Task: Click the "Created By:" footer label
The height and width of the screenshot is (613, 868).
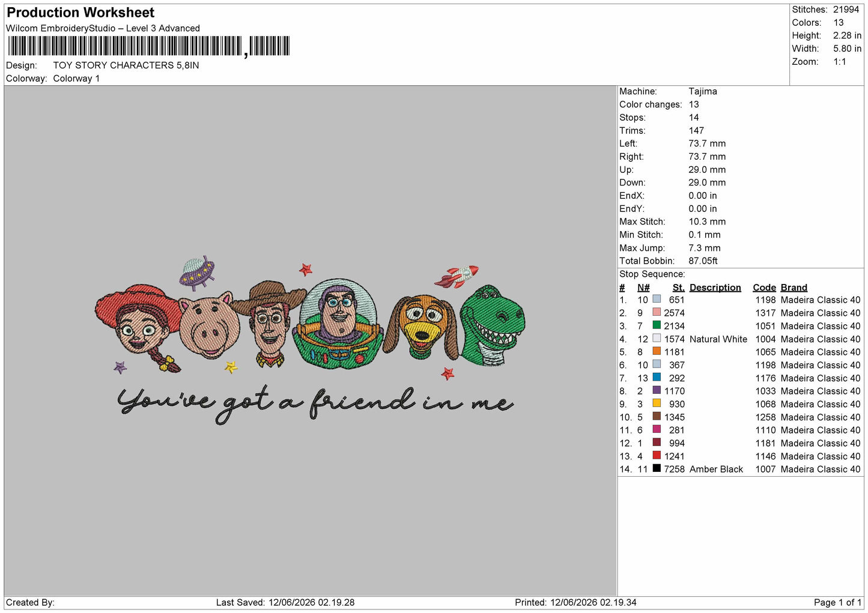Action: point(30,602)
